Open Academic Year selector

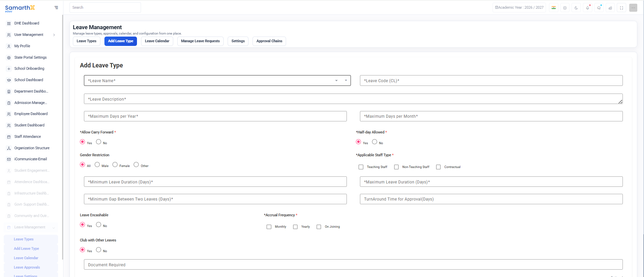click(x=519, y=7)
